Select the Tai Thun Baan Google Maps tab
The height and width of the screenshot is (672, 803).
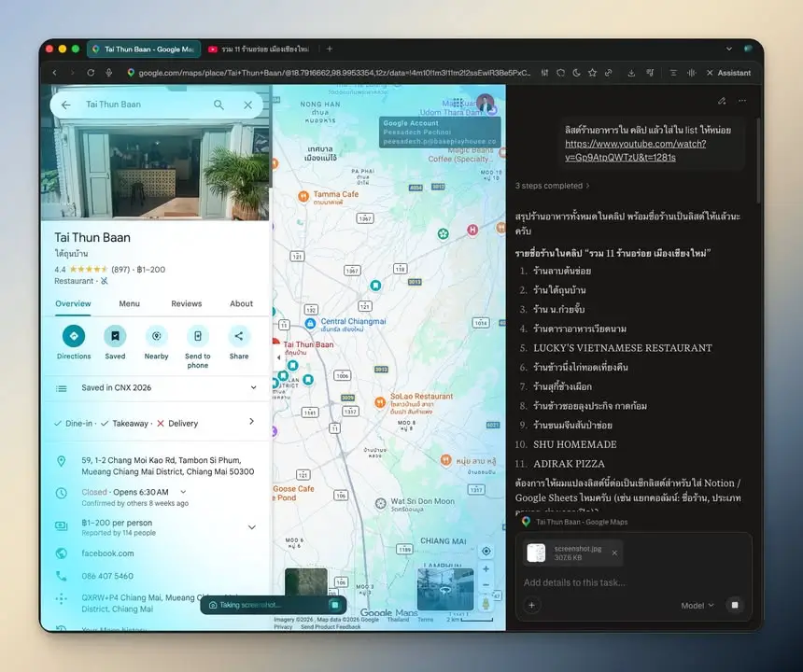[x=144, y=49]
